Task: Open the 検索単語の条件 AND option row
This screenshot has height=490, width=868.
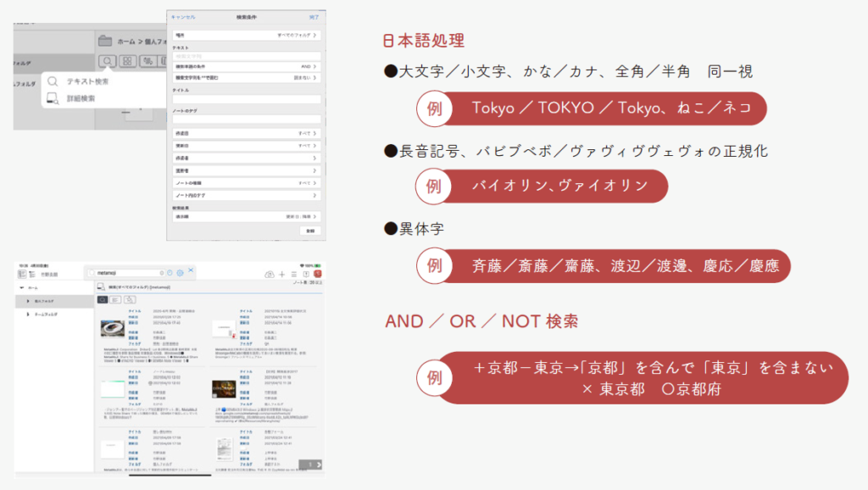Action: (247, 65)
